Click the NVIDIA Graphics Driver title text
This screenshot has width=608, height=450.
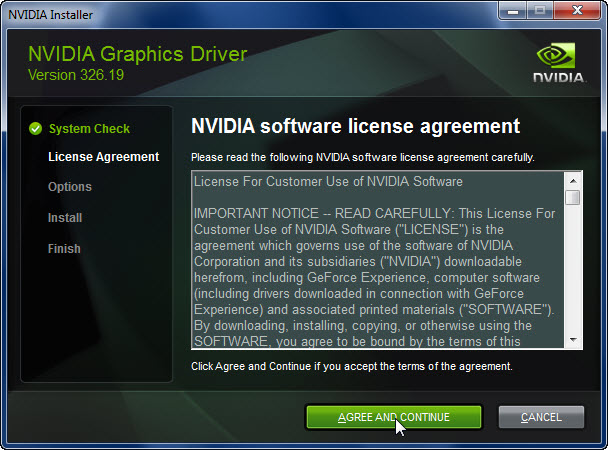click(138, 54)
